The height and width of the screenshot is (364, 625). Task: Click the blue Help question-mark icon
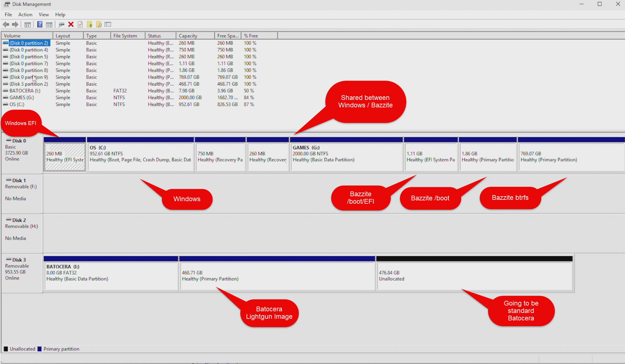click(40, 25)
